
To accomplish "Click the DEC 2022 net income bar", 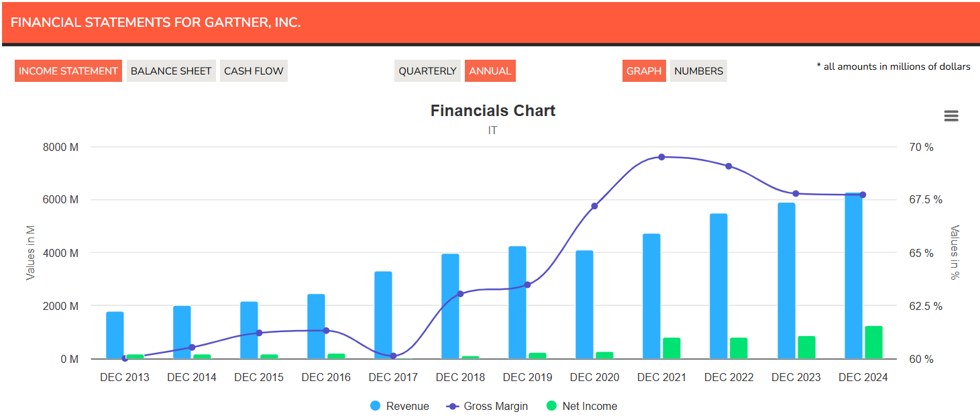I will click(x=739, y=348).
